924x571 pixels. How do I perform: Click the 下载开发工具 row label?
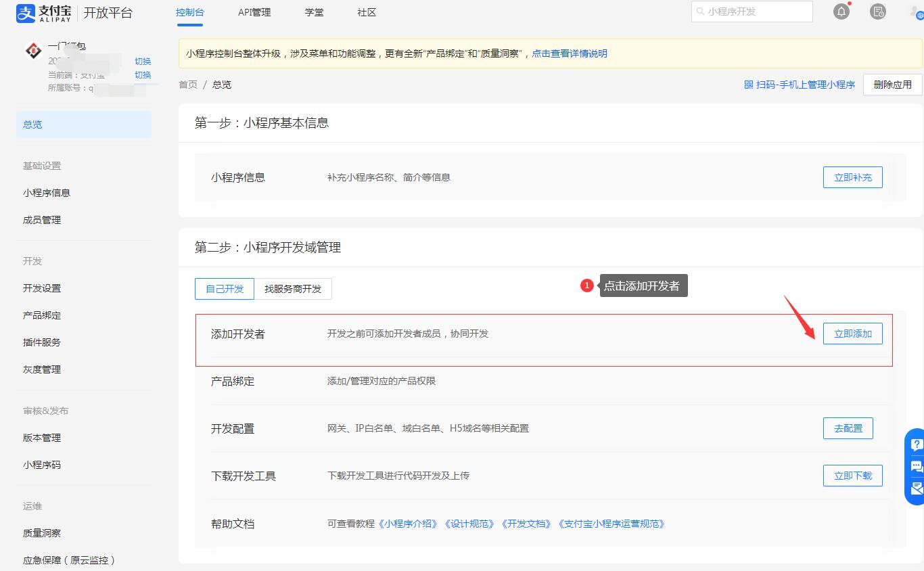[244, 476]
